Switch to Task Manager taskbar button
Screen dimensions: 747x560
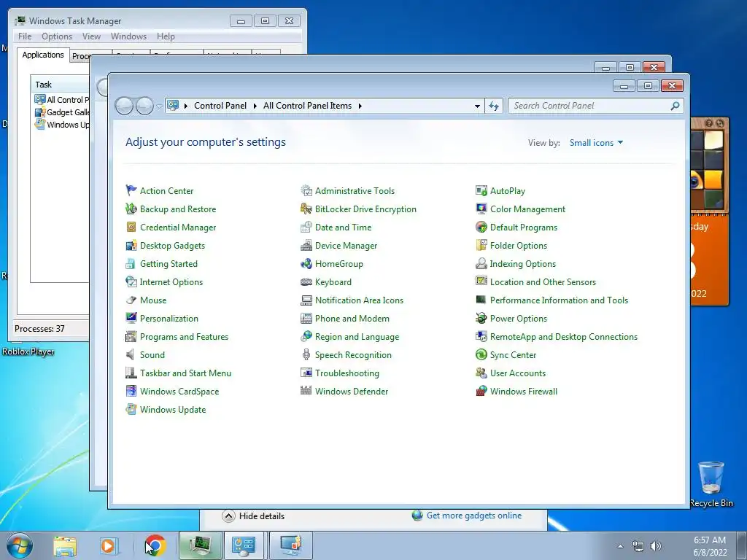coord(201,545)
